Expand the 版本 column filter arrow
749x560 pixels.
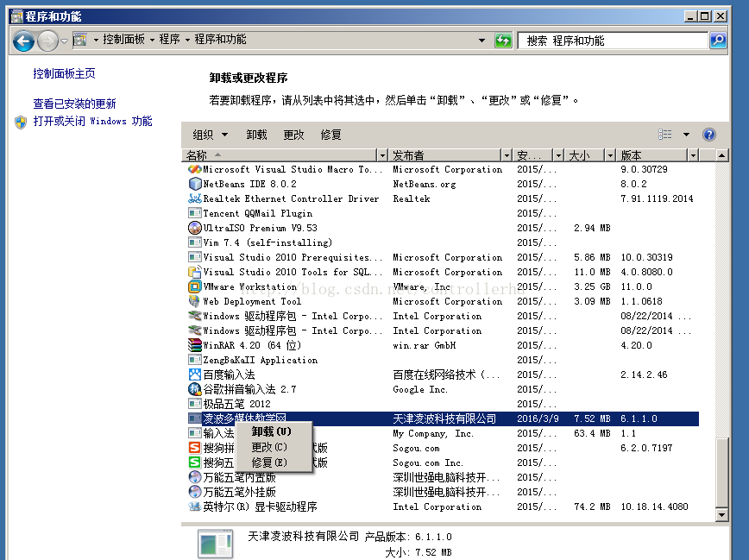[693, 155]
